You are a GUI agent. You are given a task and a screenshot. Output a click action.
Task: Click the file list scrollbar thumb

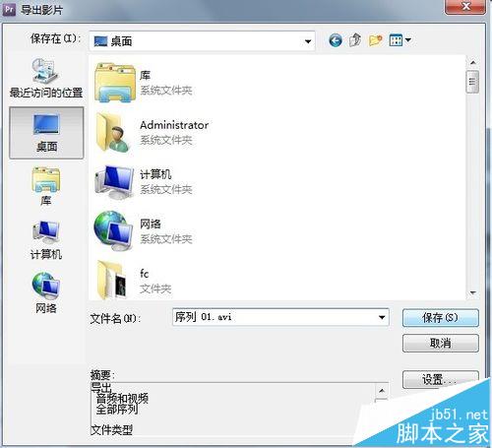(472, 82)
